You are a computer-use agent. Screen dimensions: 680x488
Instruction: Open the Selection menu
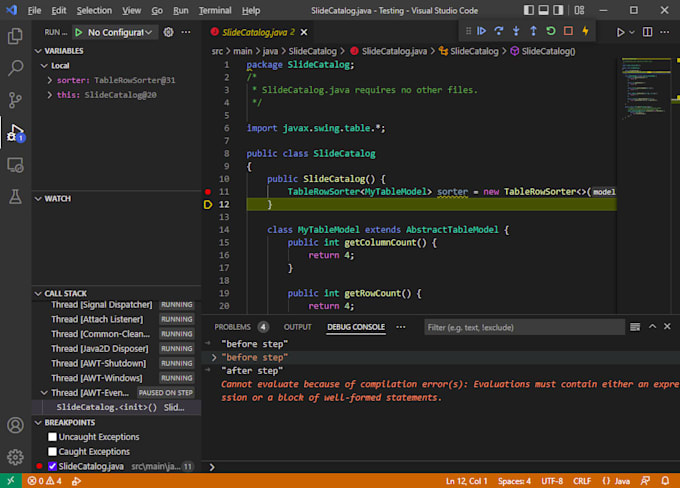pyautogui.click(x=94, y=10)
